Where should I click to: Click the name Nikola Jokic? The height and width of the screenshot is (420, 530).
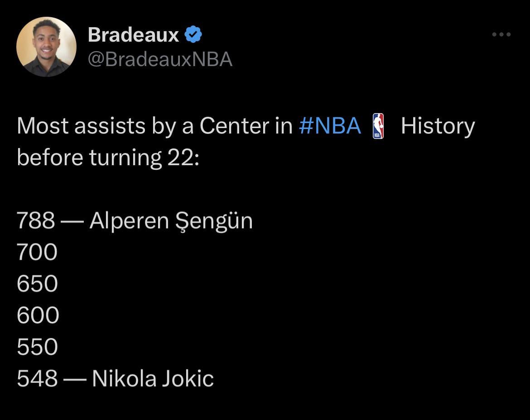153,379
